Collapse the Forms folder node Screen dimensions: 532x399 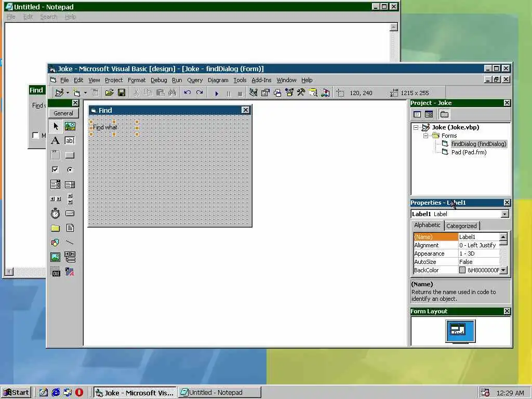click(x=425, y=136)
